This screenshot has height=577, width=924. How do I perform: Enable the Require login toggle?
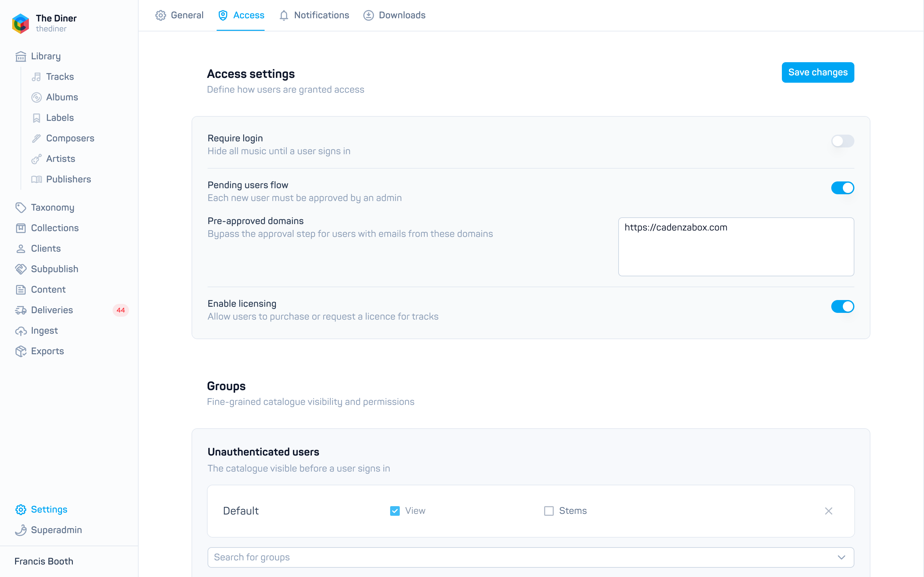[x=842, y=141]
